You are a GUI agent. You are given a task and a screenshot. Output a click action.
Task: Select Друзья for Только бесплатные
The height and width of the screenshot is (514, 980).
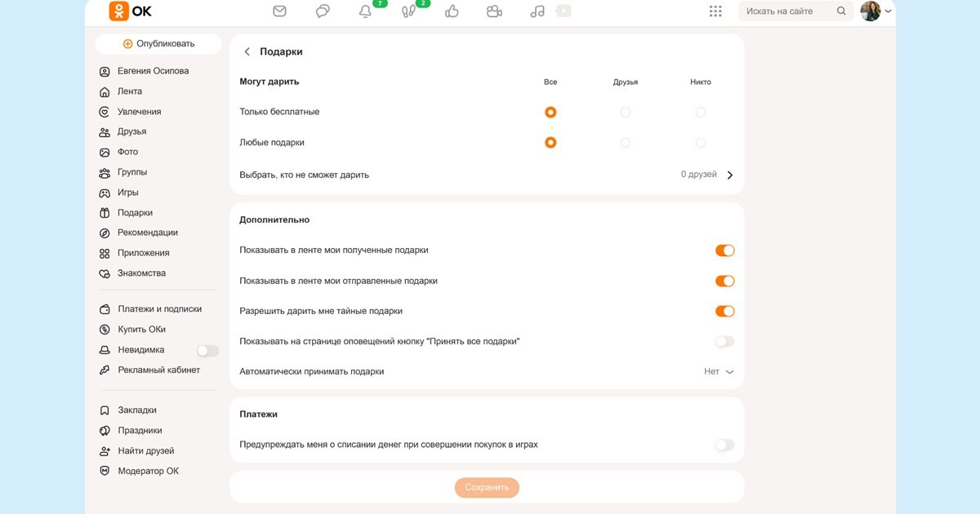pyautogui.click(x=626, y=112)
